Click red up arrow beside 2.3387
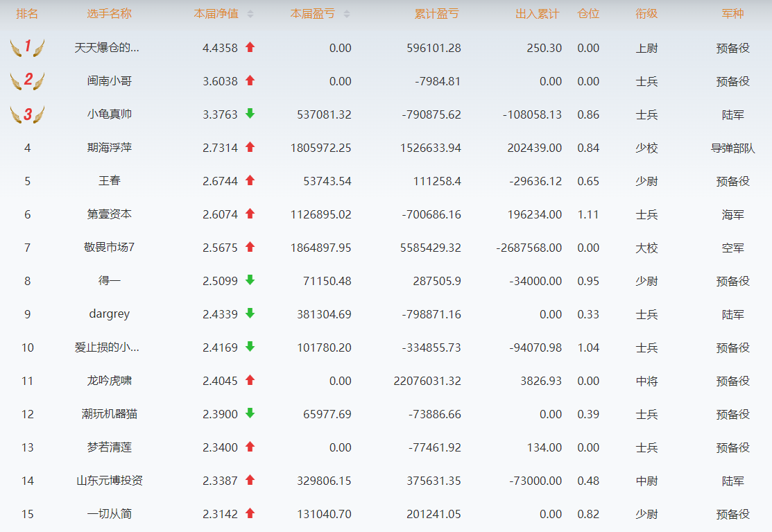 coord(250,480)
